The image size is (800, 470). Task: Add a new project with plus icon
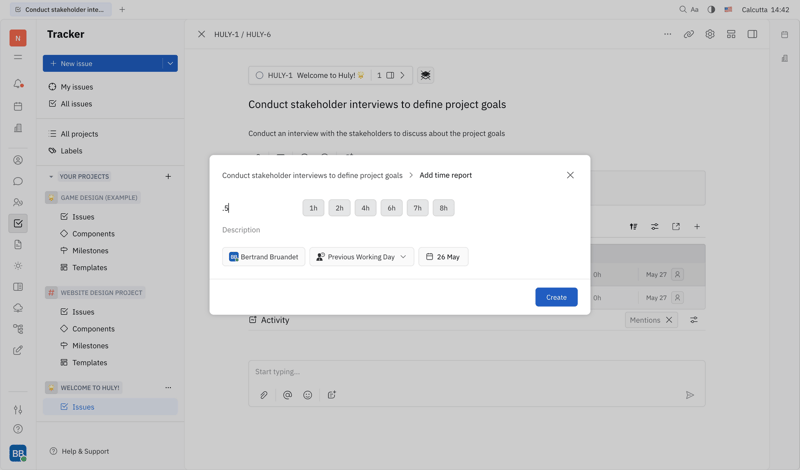168,177
